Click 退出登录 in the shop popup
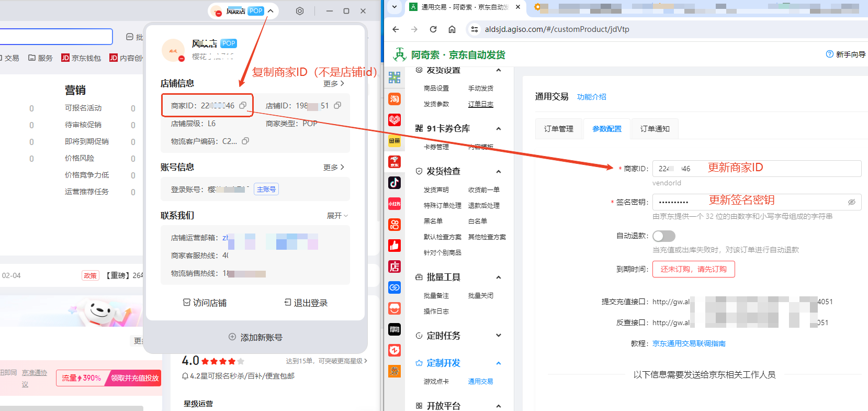The height and width of the screenshot is (411, 868). (x=306, y=303)
